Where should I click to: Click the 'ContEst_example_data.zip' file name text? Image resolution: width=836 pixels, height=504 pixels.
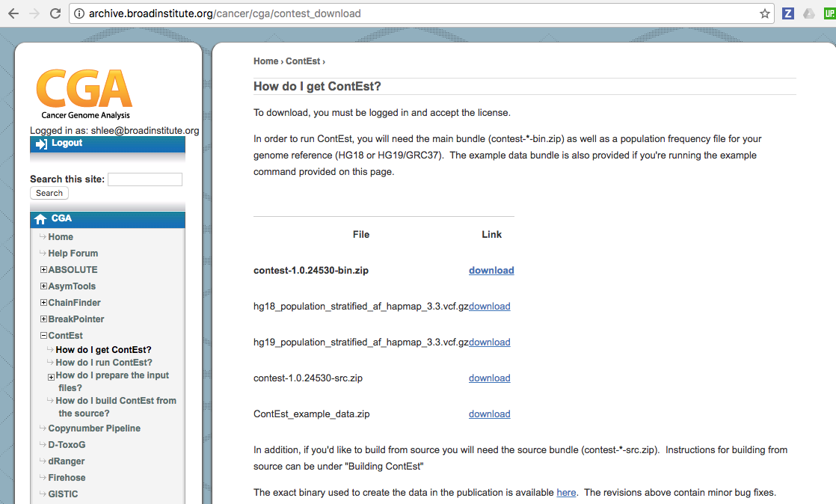point(311,414)
